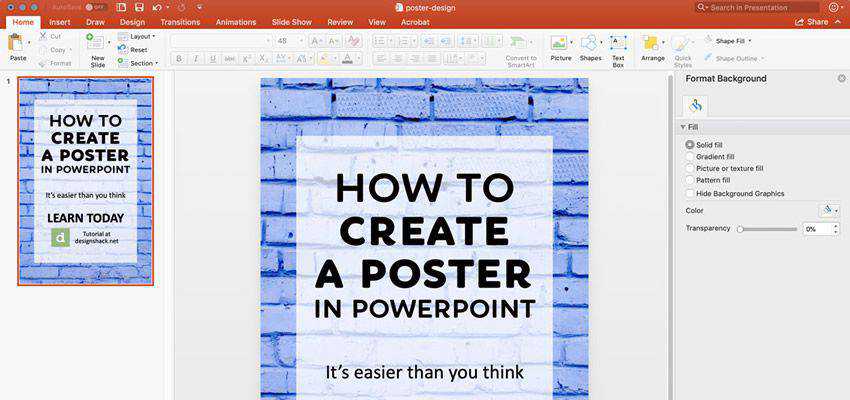
Task: Insert a New Slide
Action: coord(97,44)
